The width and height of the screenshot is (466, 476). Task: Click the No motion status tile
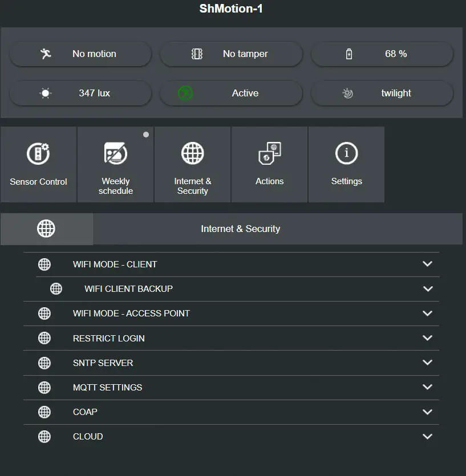[80, 54]
